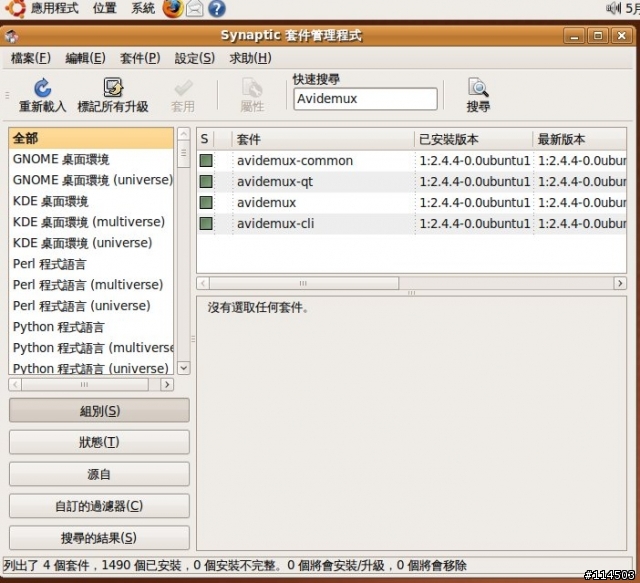Select Perl 程式語言 (multiverse) category

click(91, 285)
